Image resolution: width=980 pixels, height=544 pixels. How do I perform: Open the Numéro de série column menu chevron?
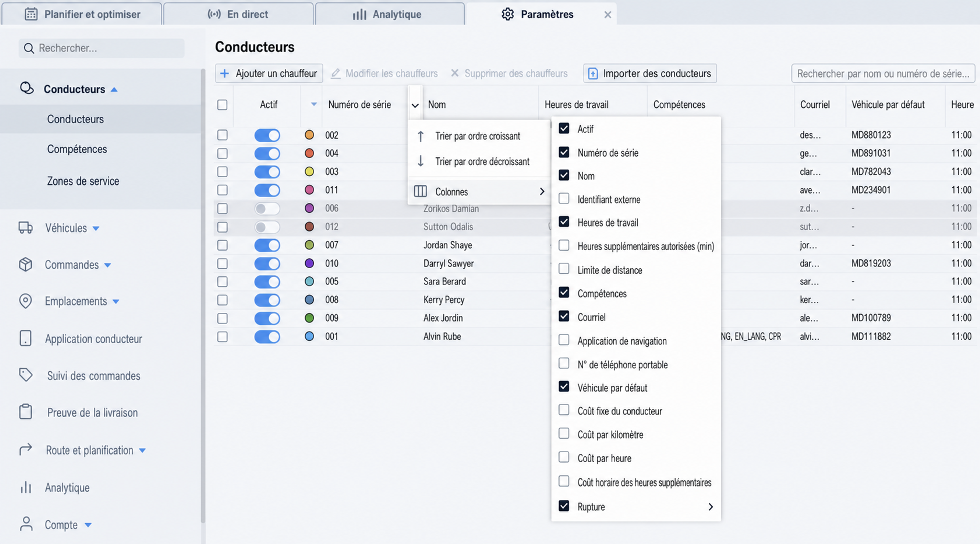point(415,106)
